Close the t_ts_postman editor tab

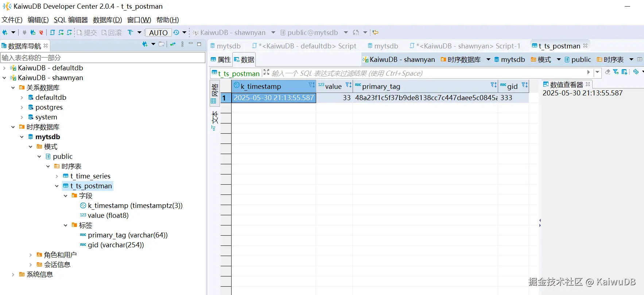(x=585, y=46)
